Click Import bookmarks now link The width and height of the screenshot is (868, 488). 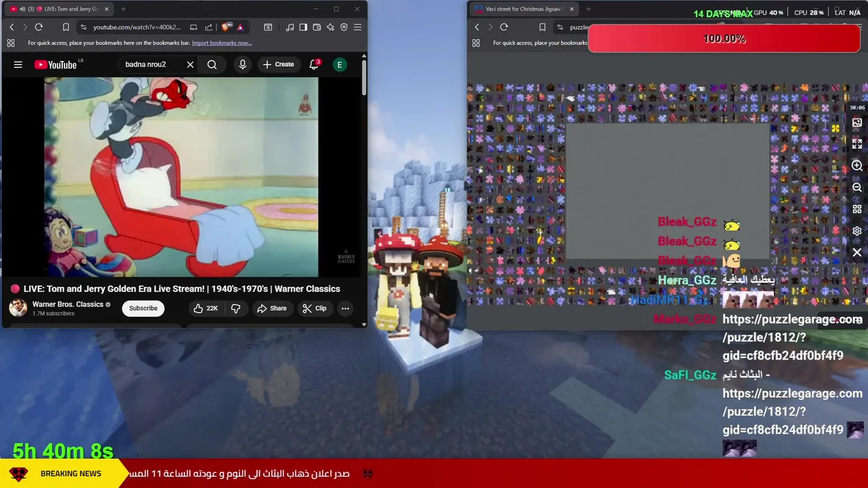[222, 43]
